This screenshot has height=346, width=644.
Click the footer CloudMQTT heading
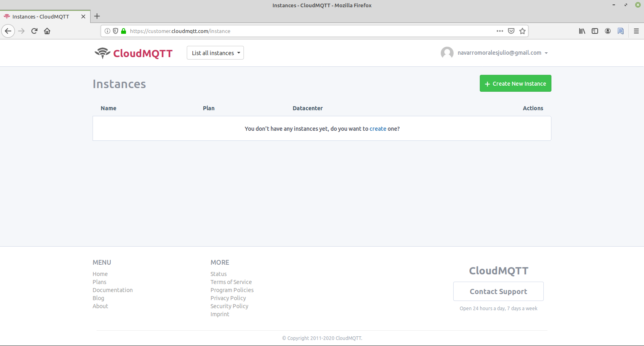(x=499, y=271)
